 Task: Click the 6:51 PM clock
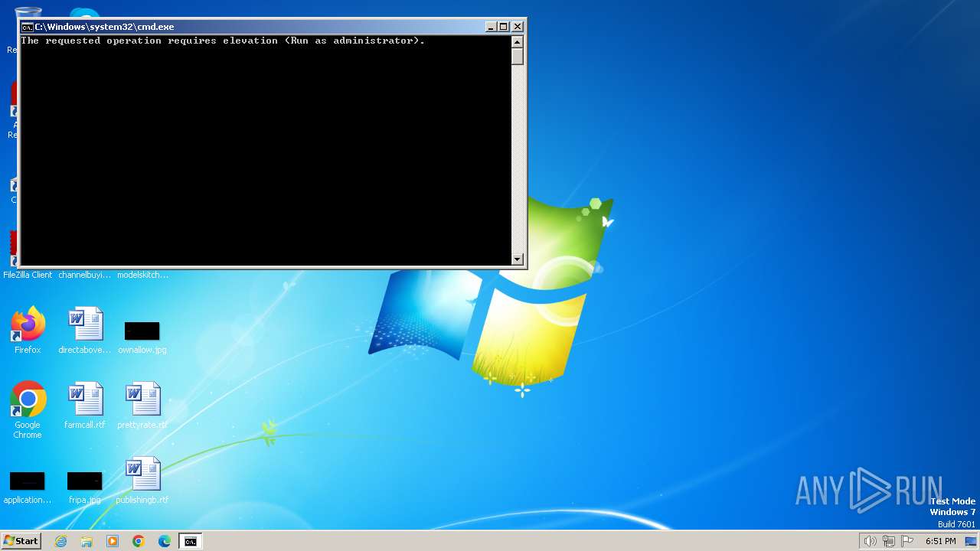pos(940,541)
